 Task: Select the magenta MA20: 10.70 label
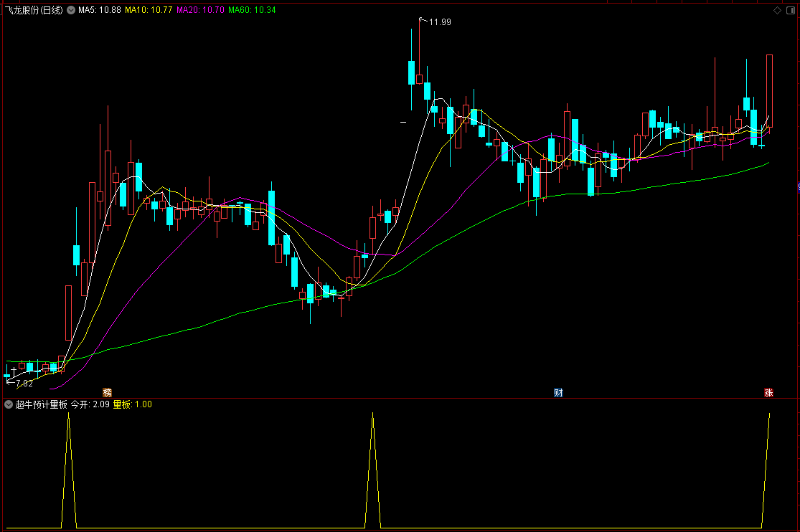[200, 10]
